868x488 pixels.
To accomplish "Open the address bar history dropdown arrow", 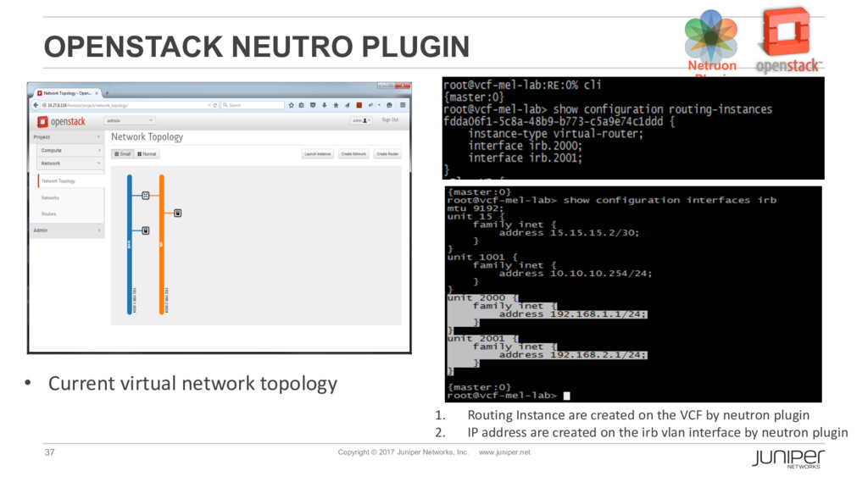I will 209,105.
